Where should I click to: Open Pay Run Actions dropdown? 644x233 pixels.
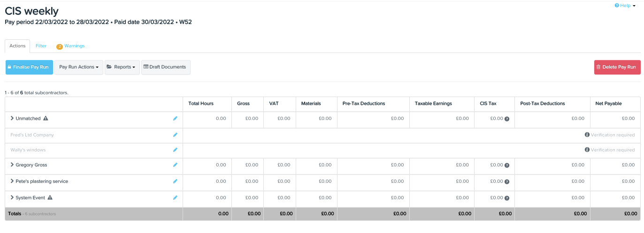[x=78, y=67]
